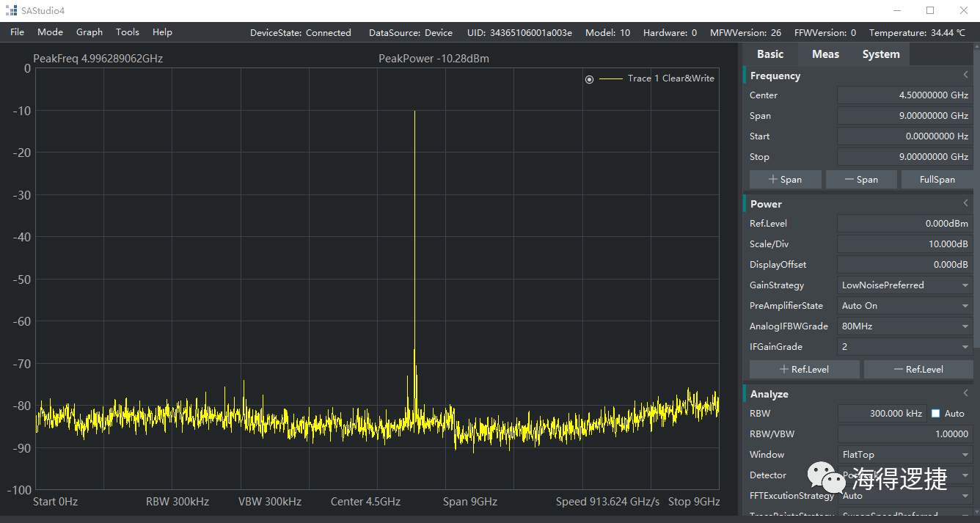Click the Span 9GHz label below graph
Screen dimensions: 980x523
click(x=470, y=502)
